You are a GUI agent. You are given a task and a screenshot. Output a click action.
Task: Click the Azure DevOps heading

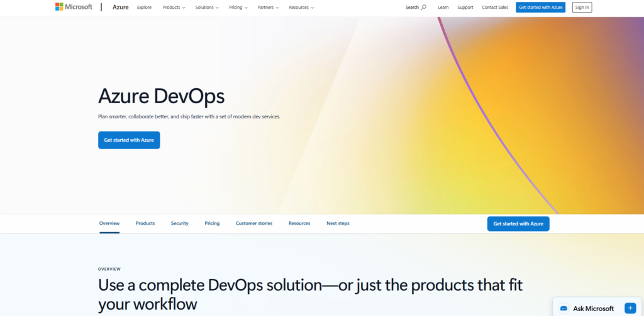[162, 96]
